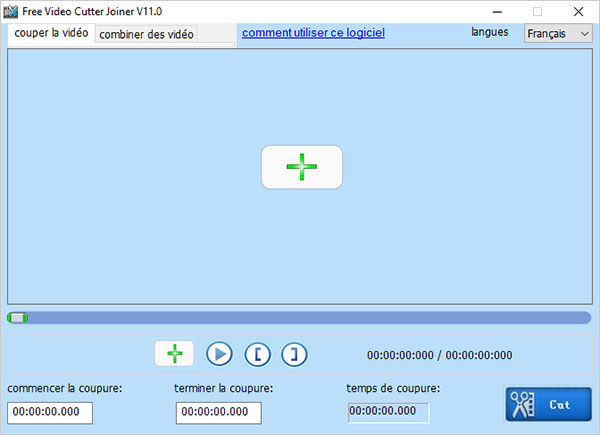Click the small green plus button beside play
Viewport: 600px width, 435px height.
[x=174, y=354]
